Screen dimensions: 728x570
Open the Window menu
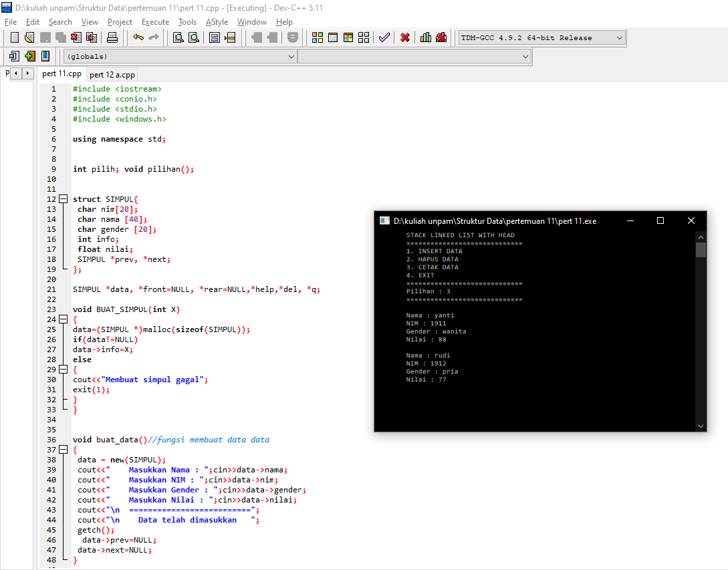(x=251, y=22)
